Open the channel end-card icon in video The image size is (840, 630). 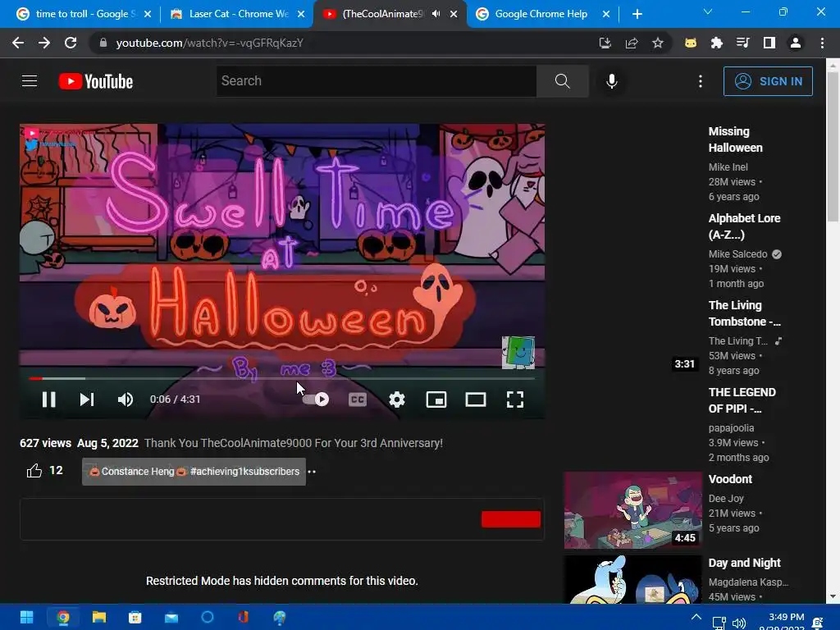518,353
